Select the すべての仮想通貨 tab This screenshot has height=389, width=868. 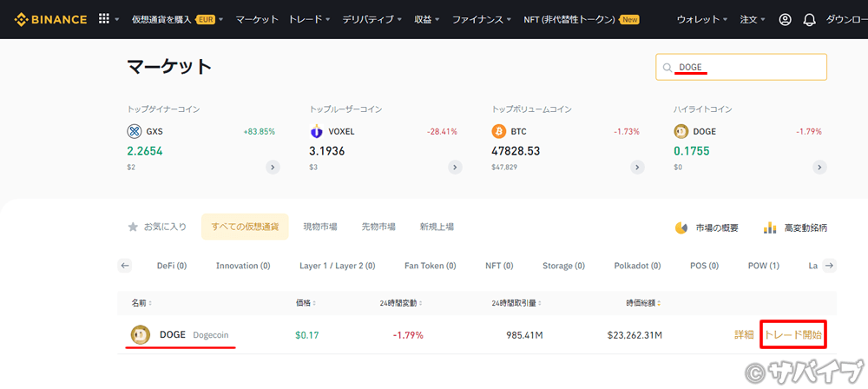(245, 227)
